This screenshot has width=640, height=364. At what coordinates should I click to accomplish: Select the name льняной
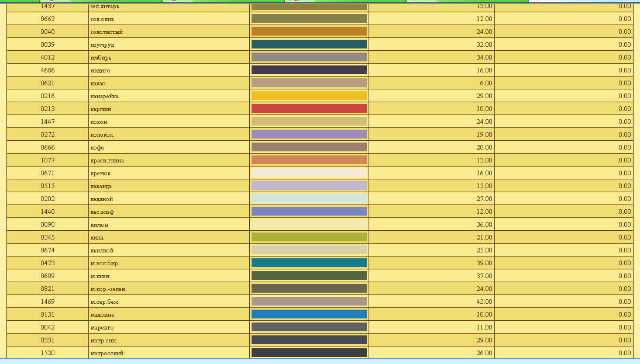[102, 250]
